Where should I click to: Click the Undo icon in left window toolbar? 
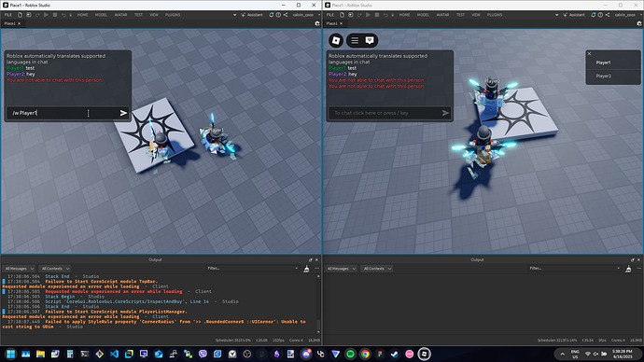(x=63, y=15)
